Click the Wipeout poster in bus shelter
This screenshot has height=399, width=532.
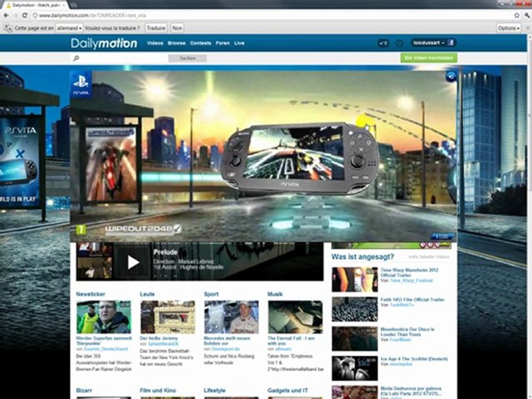[111, 165]
